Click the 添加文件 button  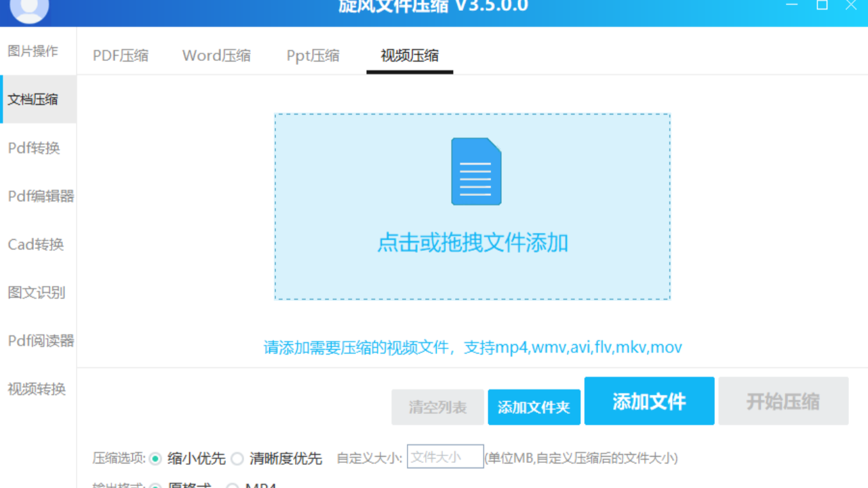[x=649, y=401]
